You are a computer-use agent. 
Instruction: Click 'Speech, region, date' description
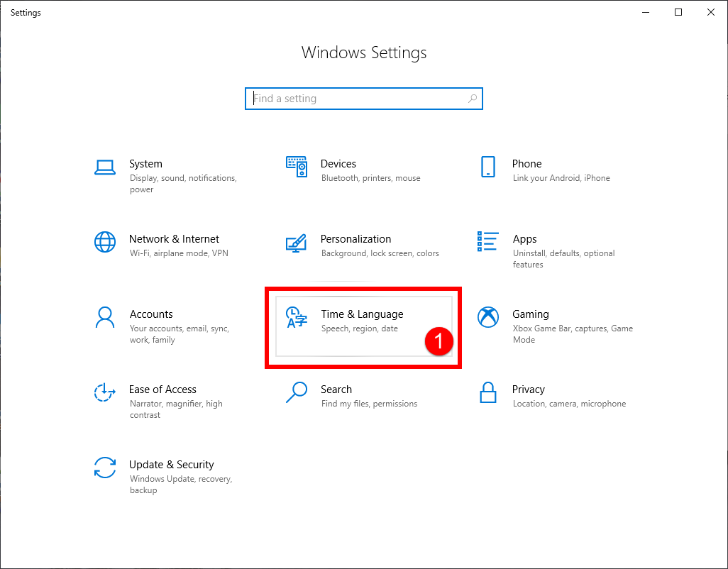(x=359, y=328)
